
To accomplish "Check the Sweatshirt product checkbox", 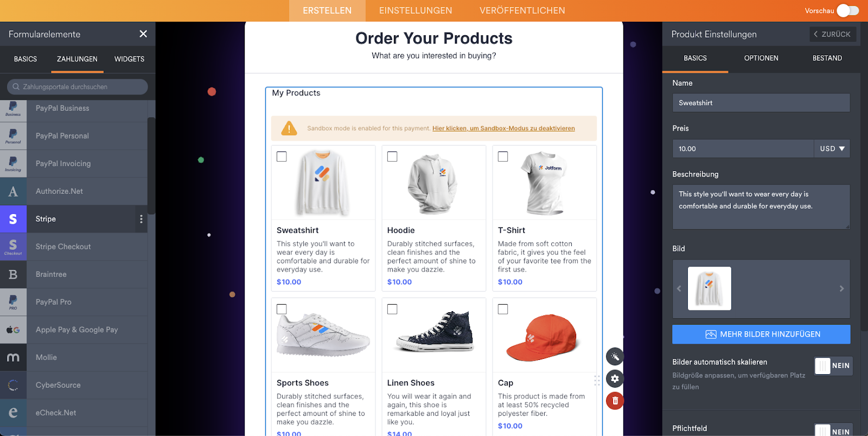I will 282,156.
